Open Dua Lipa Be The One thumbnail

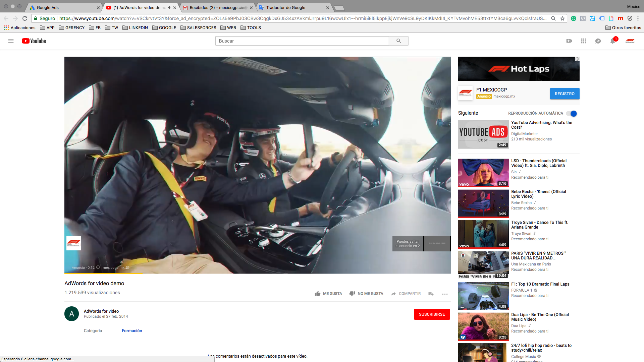click(x=483, y=326)
